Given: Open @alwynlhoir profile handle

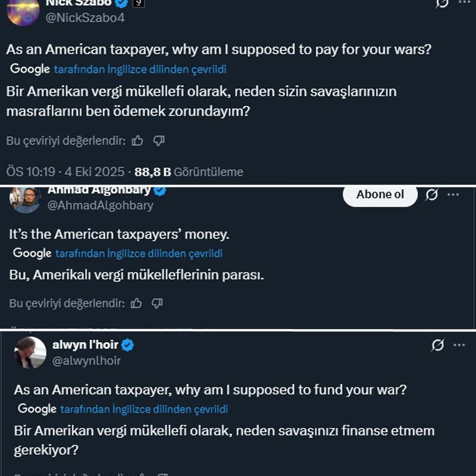Looking at the screenshot, I should click(x=86, y=361).
